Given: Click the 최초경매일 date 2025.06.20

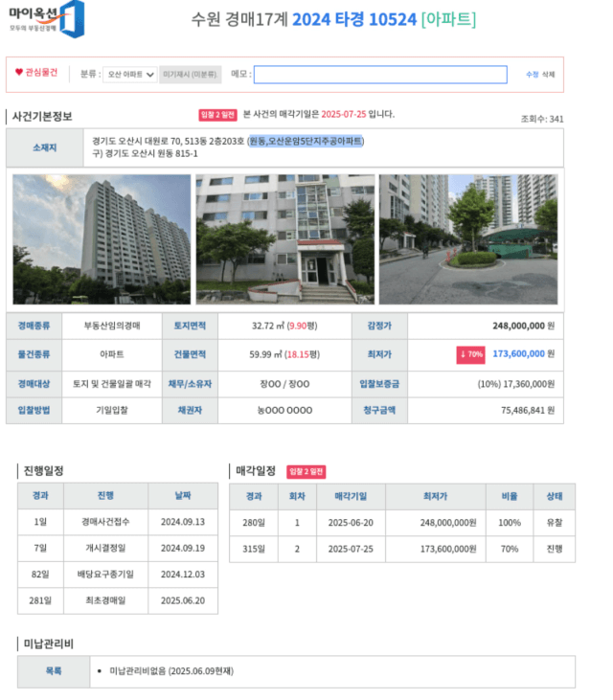Looking at the screenshot, I should pos(183,601).
